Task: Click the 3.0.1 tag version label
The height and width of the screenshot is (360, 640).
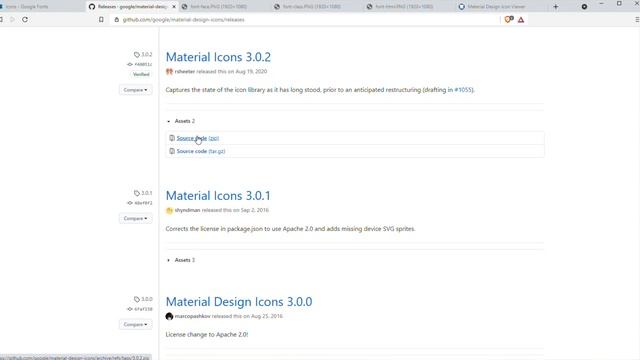Action: (x=147, y=193)
